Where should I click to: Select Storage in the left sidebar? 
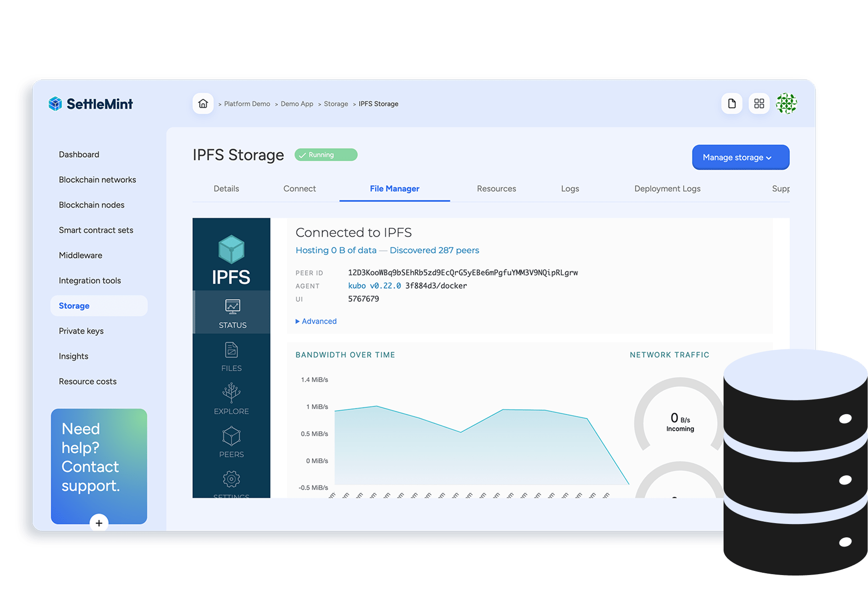pyautogui.click(x=74, y=305)
